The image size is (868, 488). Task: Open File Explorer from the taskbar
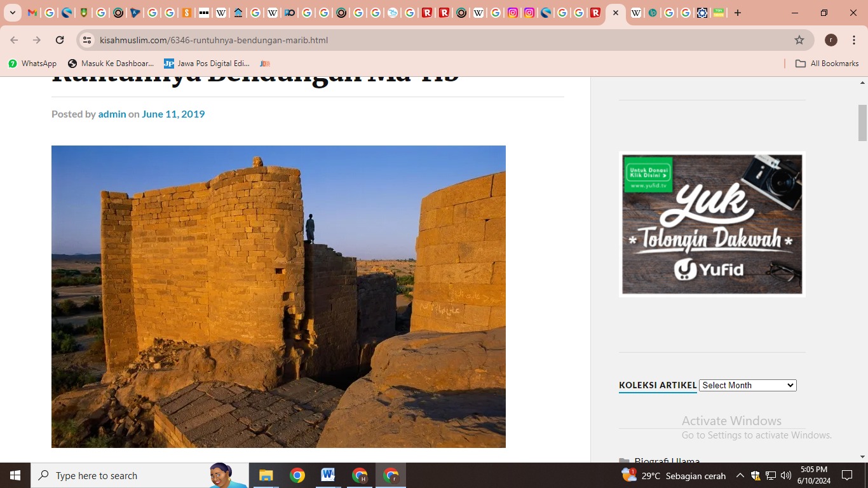pyautogui.click(x=266, y=475)
